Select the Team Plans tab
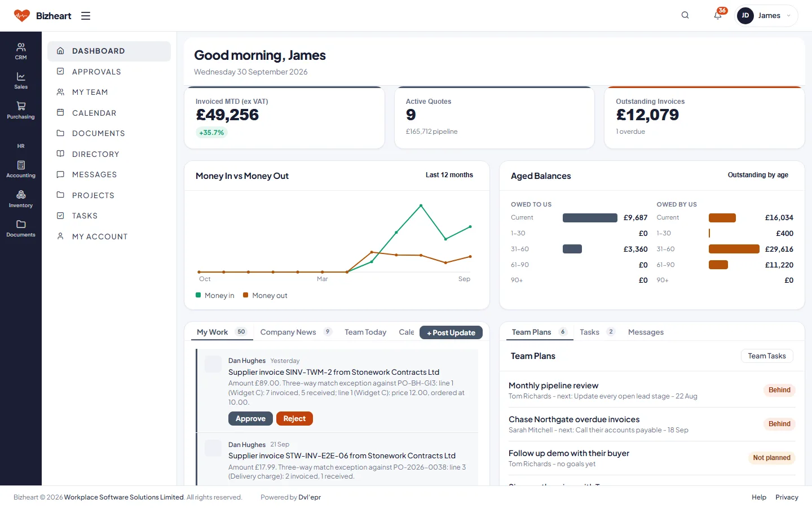The height and width of the screenshot is (508, 812). pyautogui.click(x=539, y=332)
